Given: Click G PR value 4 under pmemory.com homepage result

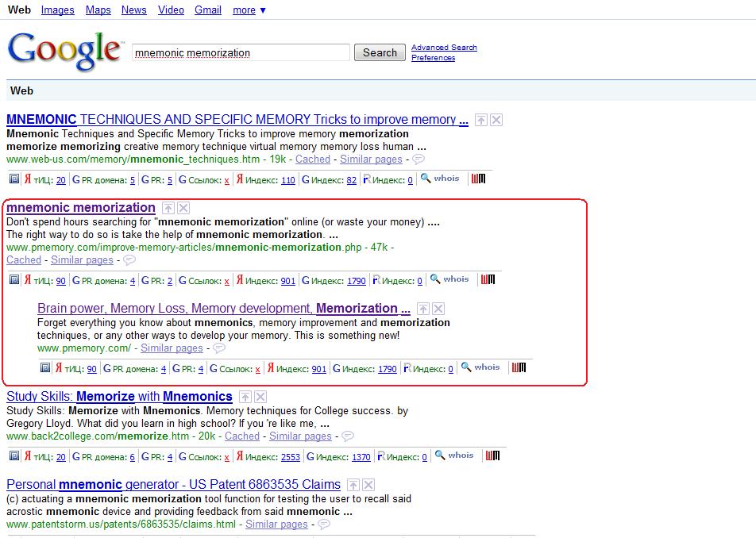Looking at the screenshot, I should (x=201, y=370).
